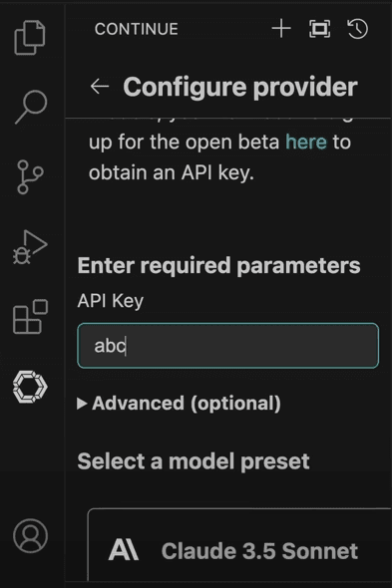Go back using the left arrow
Viewport: 392px width, 588px height.
(100, 87)
